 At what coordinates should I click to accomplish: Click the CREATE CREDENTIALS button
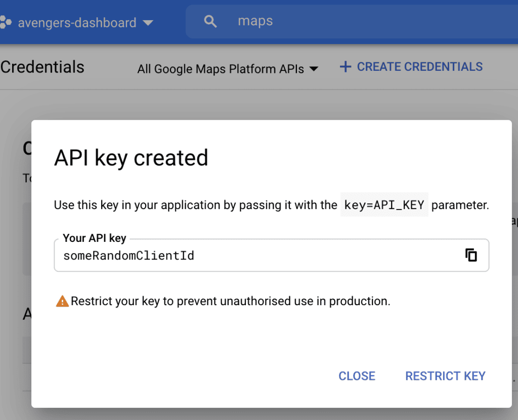(411, 67)
